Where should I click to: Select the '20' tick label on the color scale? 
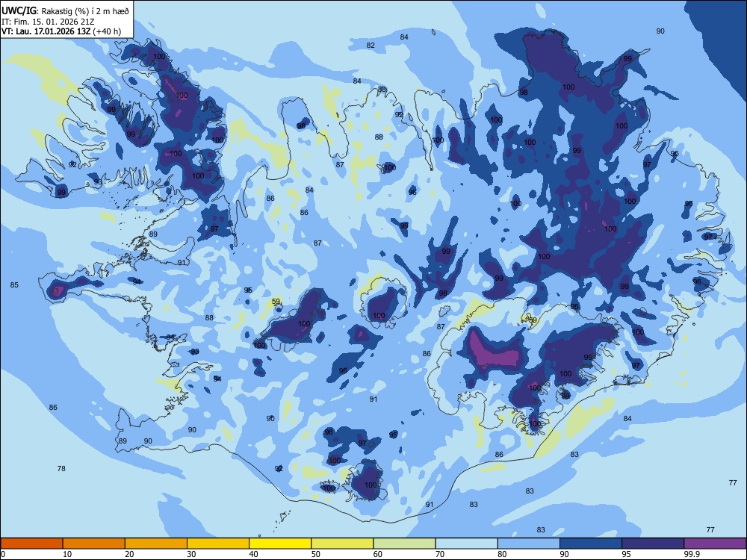click(x=129, y=554)
